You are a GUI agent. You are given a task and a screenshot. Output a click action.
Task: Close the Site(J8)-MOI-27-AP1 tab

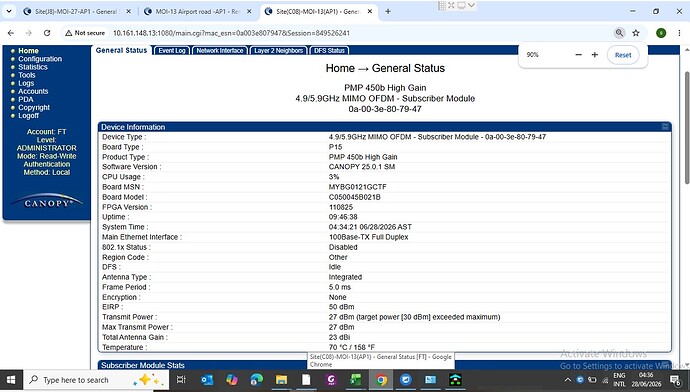pos(128,11)
